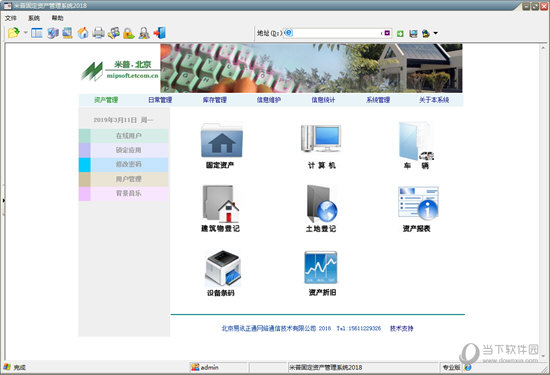Click the 完成 status text at bottom left
The height and width of the screenshot is (375, 550).
(19, 367)
